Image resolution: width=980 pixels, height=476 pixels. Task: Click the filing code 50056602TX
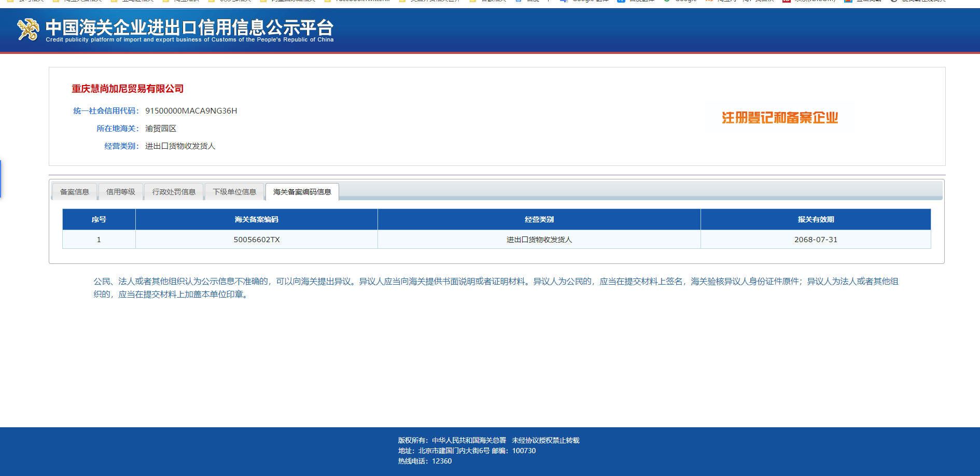click(x=257, y=240)
